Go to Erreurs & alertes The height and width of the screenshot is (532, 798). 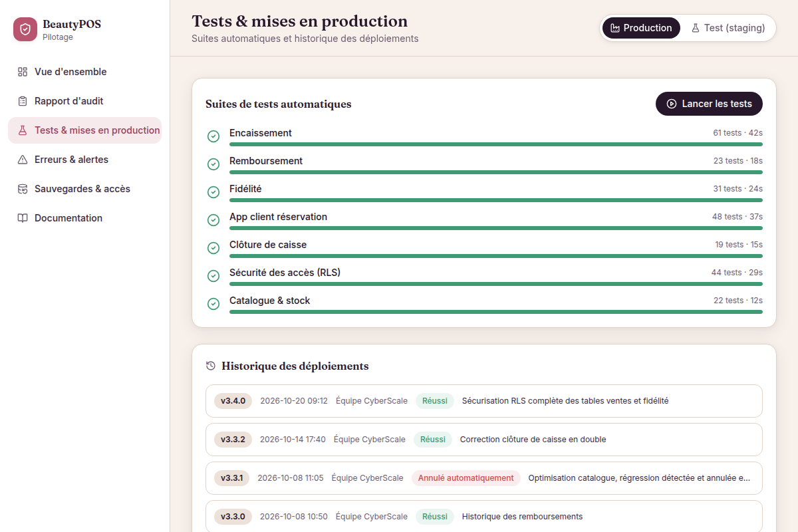[84, 160]
